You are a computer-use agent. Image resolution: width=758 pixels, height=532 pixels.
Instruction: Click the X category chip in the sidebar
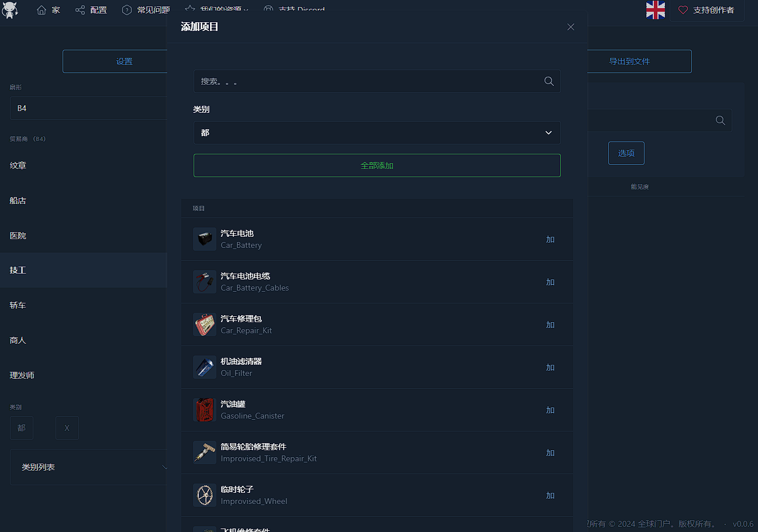click(x=67, y=428)
